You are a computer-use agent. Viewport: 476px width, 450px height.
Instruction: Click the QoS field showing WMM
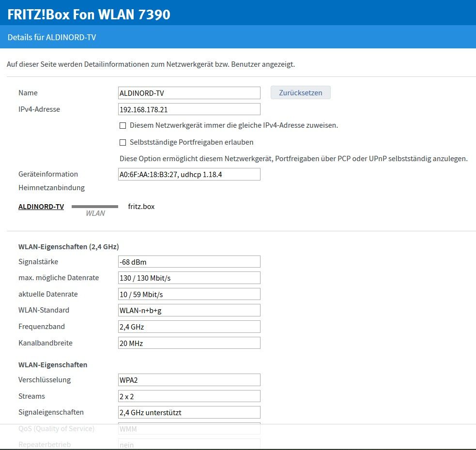(x=189, y=429)
